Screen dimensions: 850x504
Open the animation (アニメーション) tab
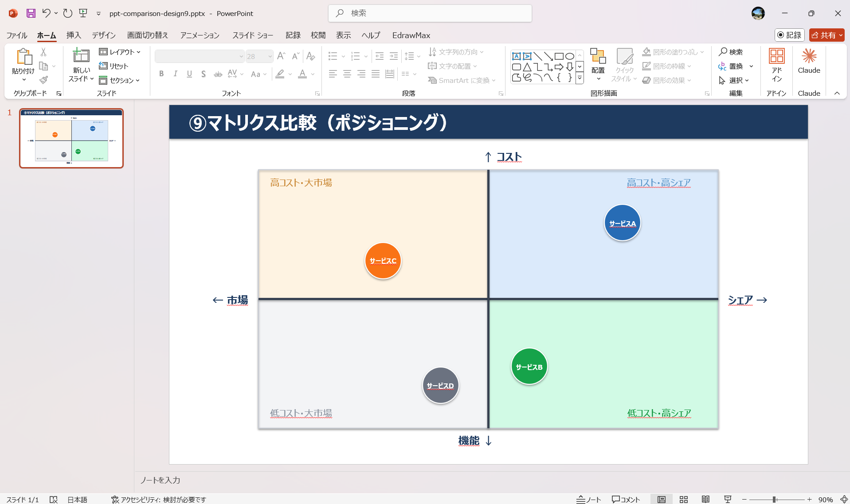[x=200, y=35]
